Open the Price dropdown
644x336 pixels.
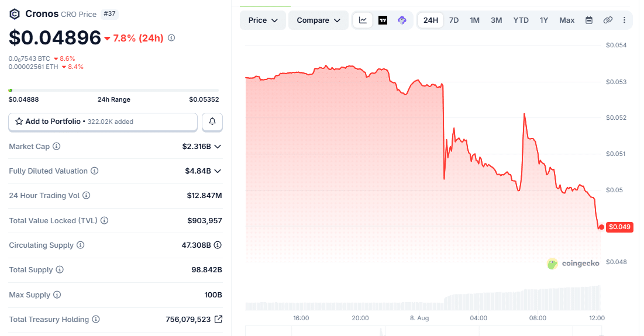(263, 20)
